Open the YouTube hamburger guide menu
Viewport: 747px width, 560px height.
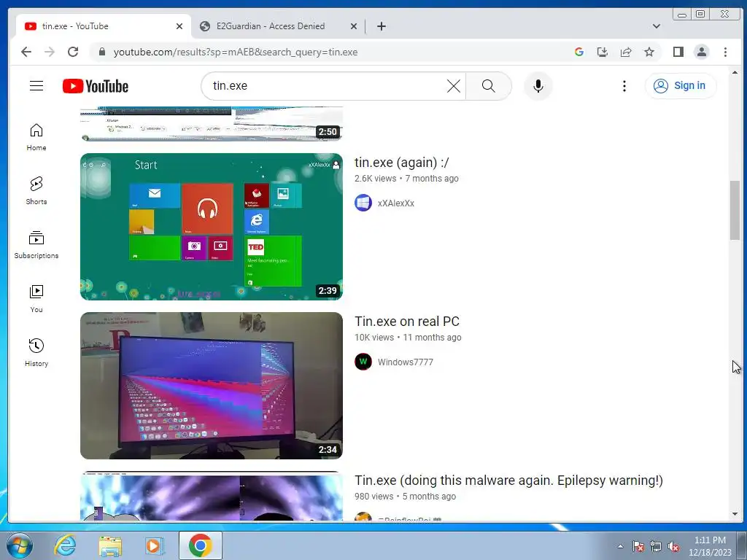tap(36, 86)
